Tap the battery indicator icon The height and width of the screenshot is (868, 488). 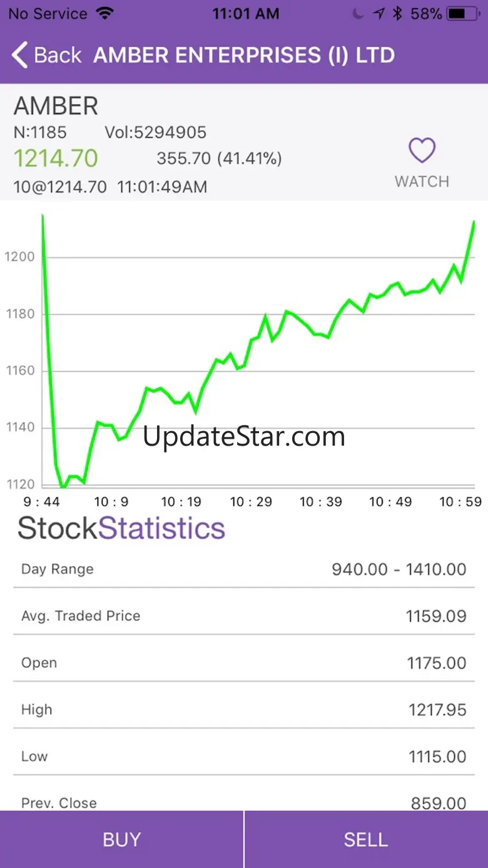465,13
